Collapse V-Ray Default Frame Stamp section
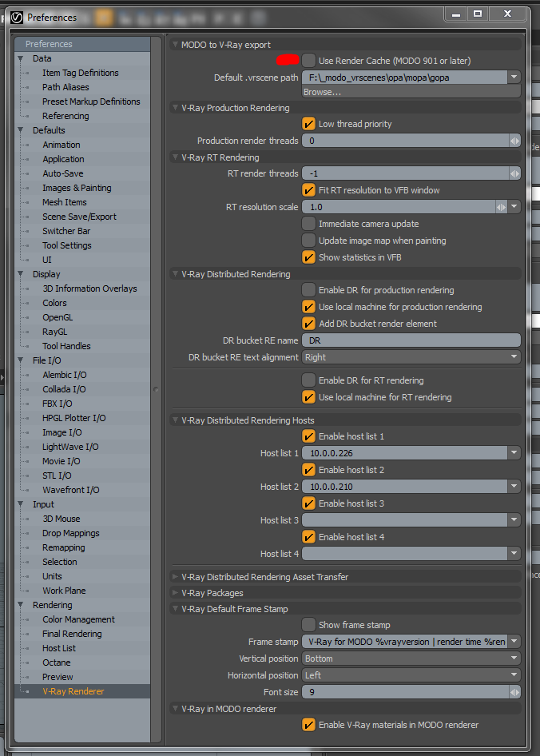Viewport: 540px width, 756px height. 175,609
